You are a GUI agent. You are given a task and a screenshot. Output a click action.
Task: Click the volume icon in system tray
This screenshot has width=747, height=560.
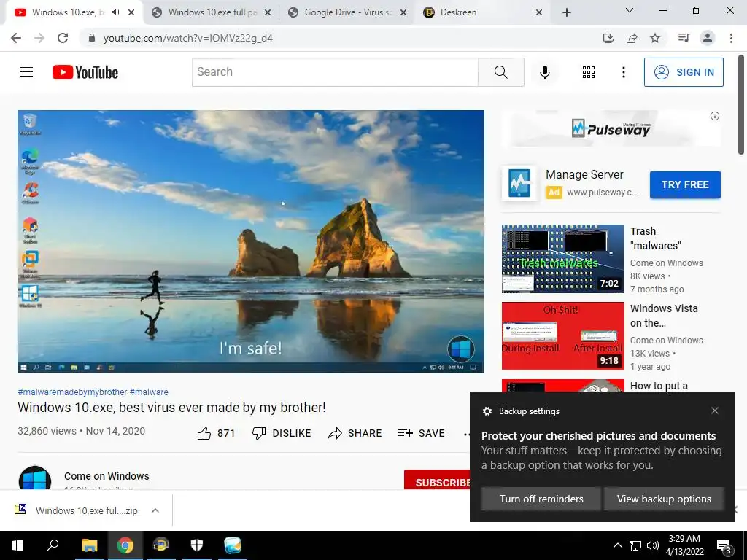pos(653,545)
